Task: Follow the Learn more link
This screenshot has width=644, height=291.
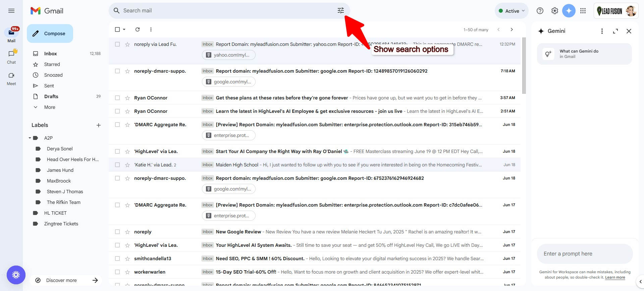Action: coord(615,277)
